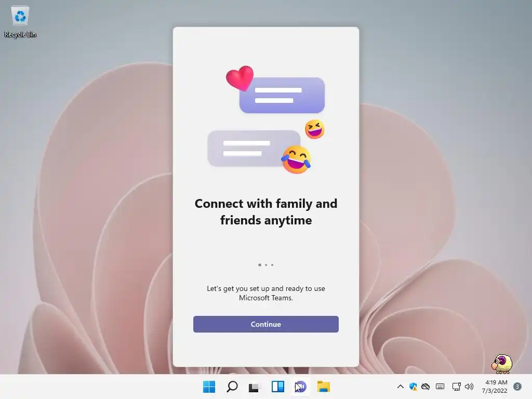Click the sheep desktop pet character

pos(502,364)
